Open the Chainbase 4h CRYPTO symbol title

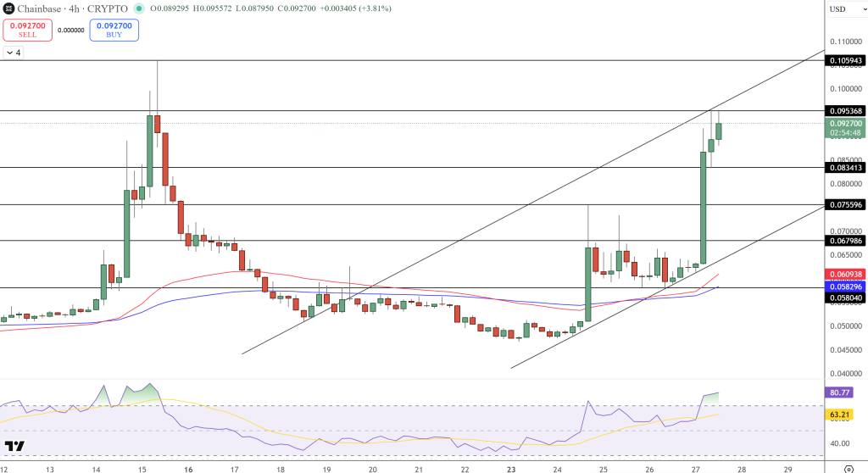click(73, 8)
